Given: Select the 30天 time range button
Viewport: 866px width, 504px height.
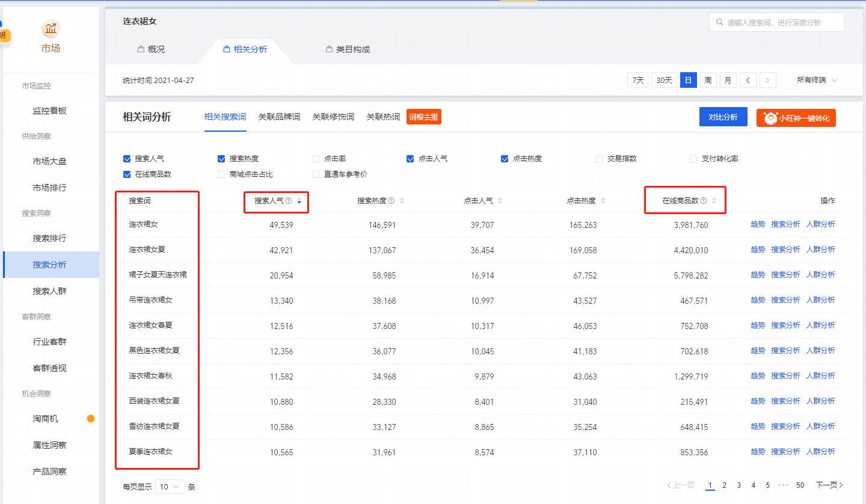Looking at the screenshot, I should pos(664,80).
